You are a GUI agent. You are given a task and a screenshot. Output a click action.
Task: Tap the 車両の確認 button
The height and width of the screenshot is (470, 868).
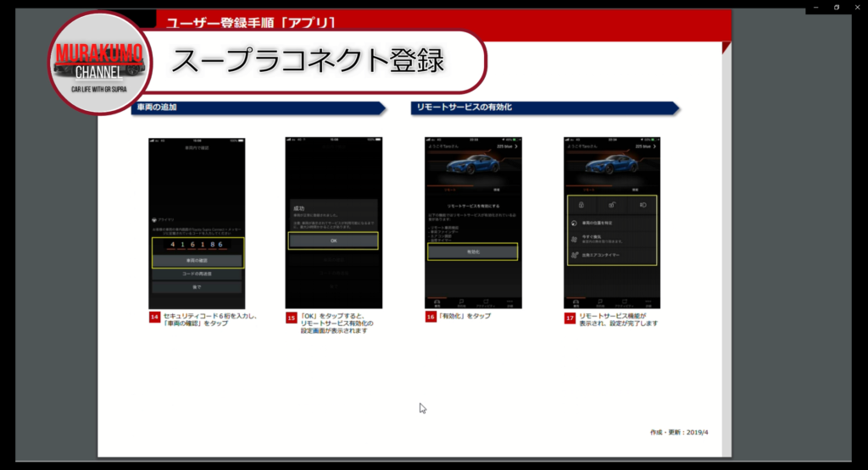pos(197,261)
